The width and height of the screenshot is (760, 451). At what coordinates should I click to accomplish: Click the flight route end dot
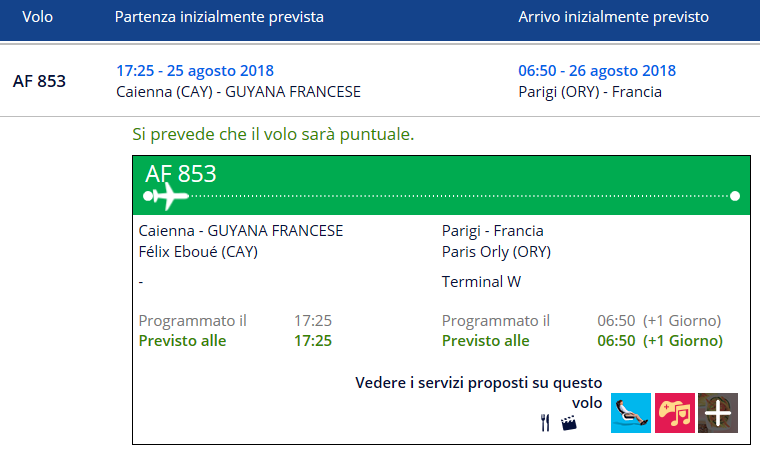click(735, 196)
